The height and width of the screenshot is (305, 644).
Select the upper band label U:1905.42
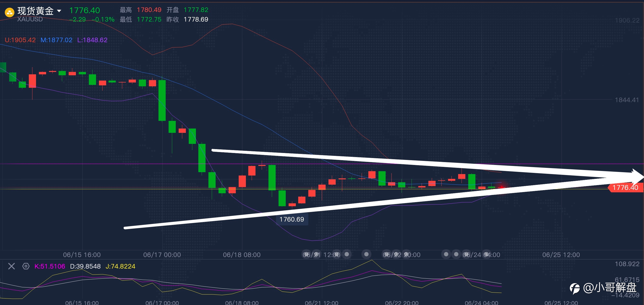[x=20, y=40]
